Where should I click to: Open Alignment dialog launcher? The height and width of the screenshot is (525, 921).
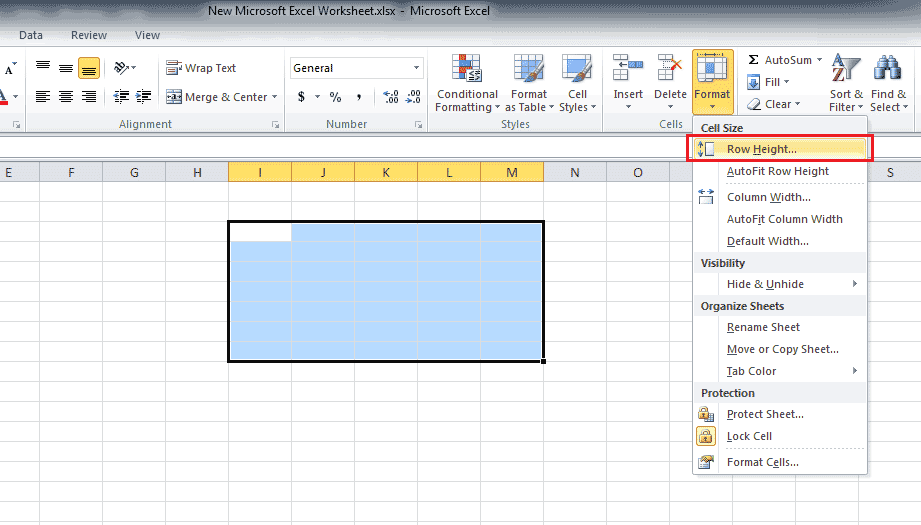tap(275, 124)
